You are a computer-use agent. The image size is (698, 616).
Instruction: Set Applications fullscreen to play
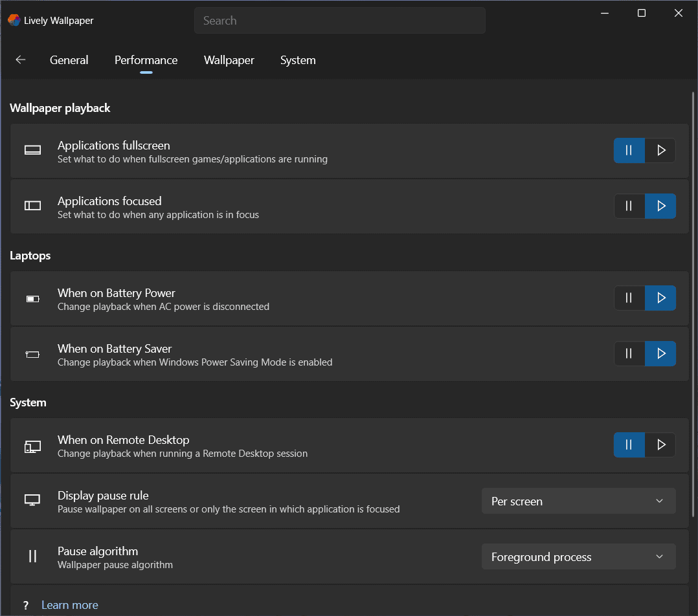click(x=660, y=151)
